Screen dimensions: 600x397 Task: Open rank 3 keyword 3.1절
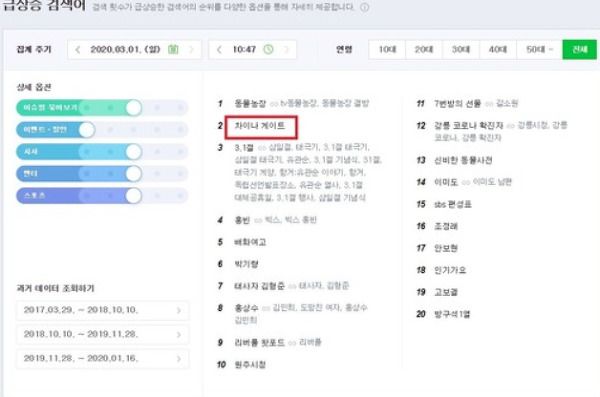[244, 147]
